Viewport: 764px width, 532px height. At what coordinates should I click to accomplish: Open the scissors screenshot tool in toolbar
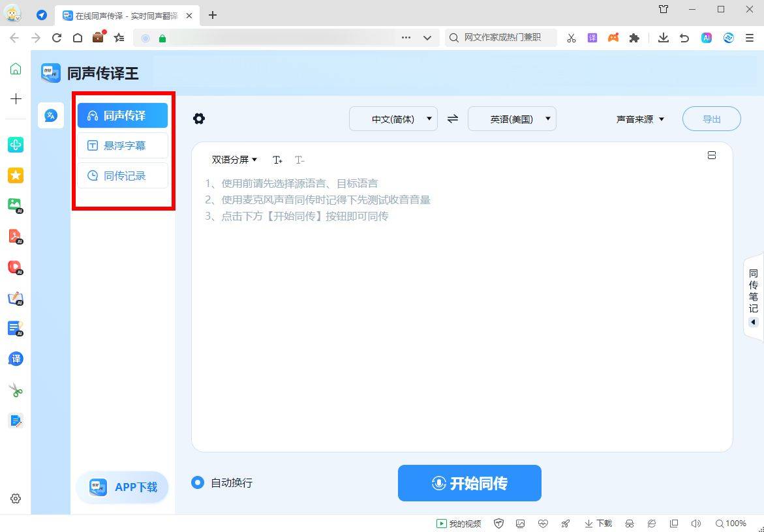click(x=571, y=38)
